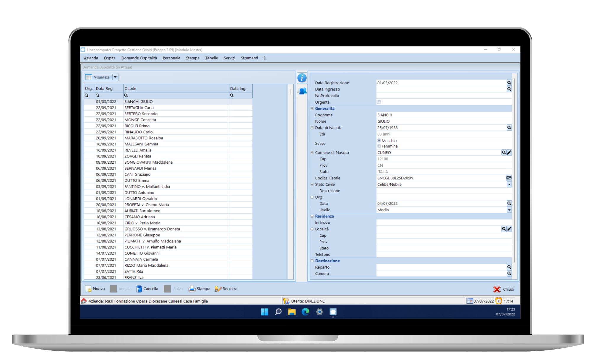Click the alarm clock icon in status bar
Viewport: 591px width, 364px height.
click(x=499, y=301)
